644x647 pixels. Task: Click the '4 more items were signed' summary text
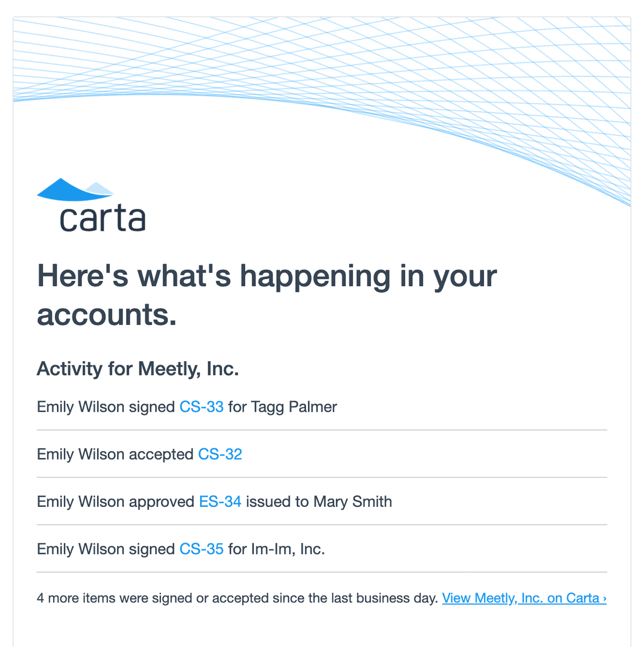(237, 598)
